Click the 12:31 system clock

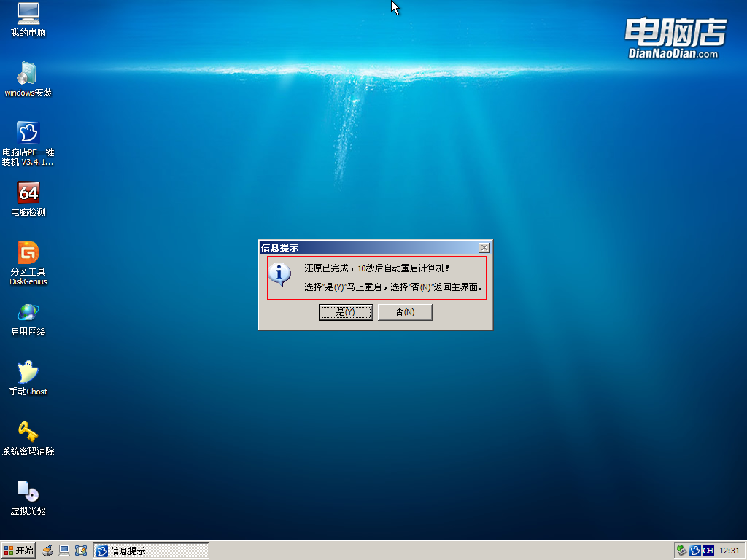[x=729, y=551]
